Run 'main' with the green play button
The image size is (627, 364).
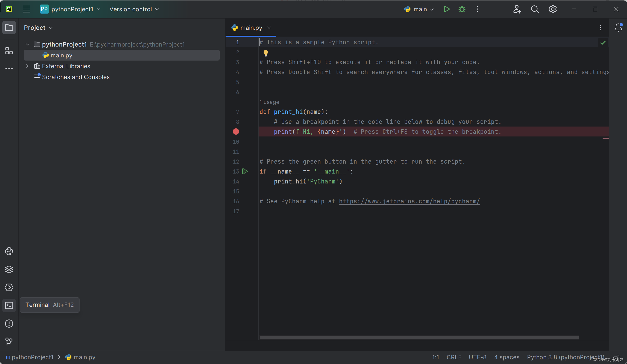[446, 9]
